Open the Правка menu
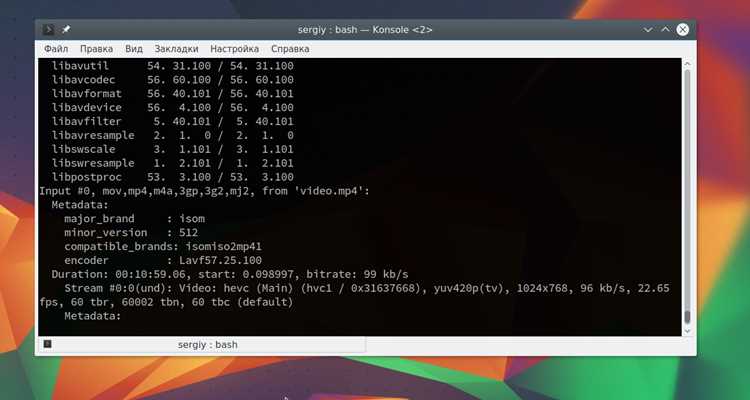Screen dimensions: 750x400 96,49
